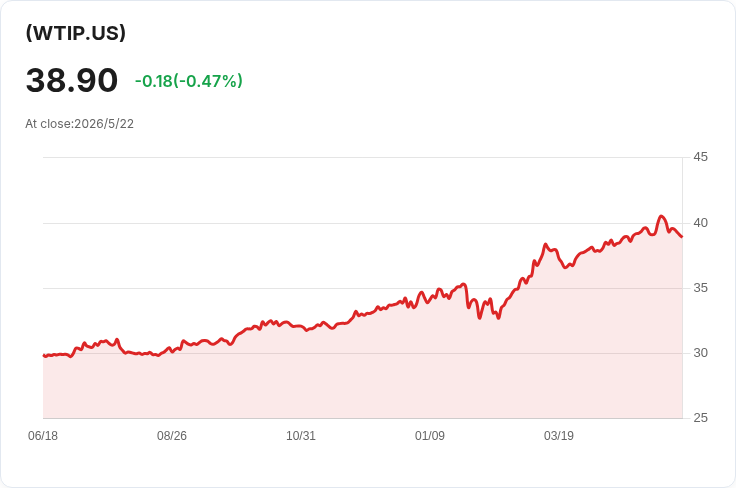Click the red line's final right-end point
Image resolution: width=736 pixels, height=488 pixels.
click(682, 236)
